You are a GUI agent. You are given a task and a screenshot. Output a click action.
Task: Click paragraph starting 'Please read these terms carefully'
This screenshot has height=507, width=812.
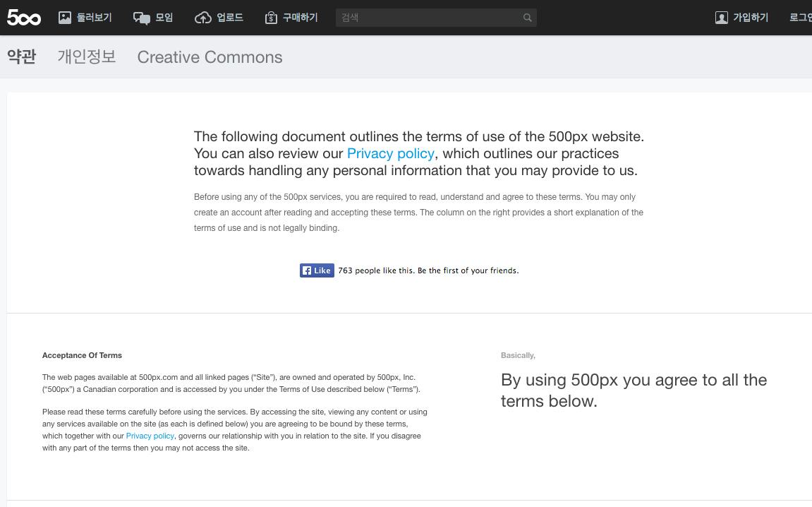click(x=235, y=430)
